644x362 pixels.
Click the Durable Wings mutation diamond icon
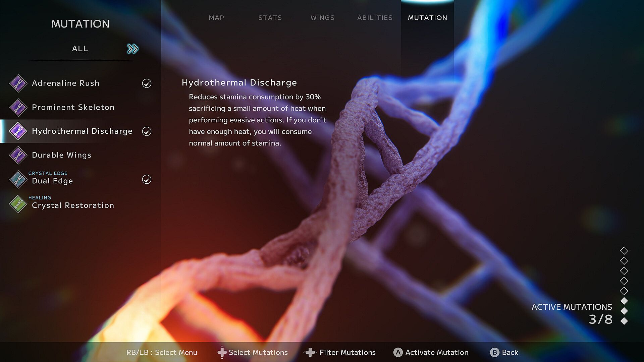click(x=18, y=155)
